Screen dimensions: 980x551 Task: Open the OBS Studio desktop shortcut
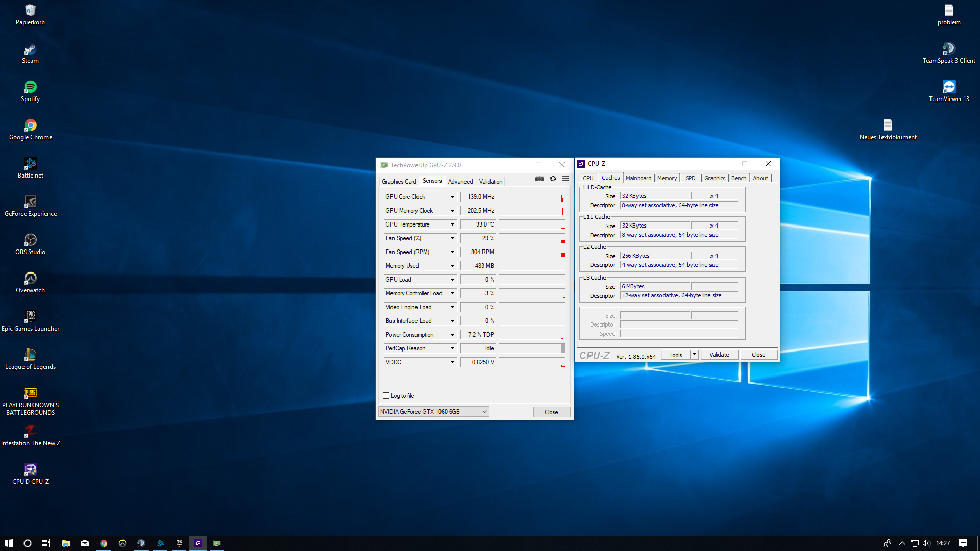point(30,244)
